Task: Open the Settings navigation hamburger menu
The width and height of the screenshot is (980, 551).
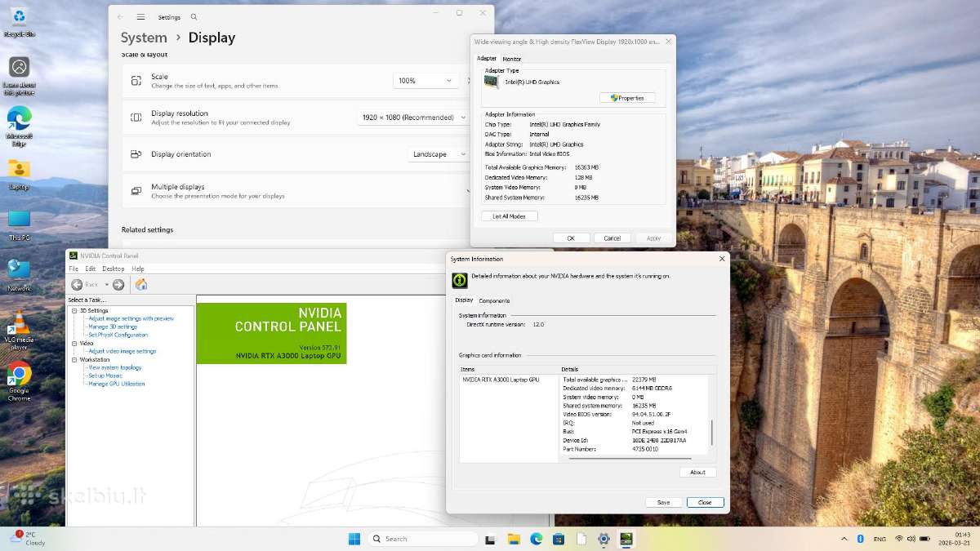Action: (x=140, y=16)
